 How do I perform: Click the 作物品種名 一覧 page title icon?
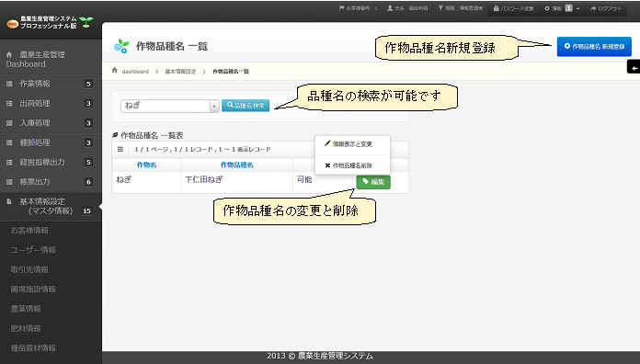tap(121, 46)
